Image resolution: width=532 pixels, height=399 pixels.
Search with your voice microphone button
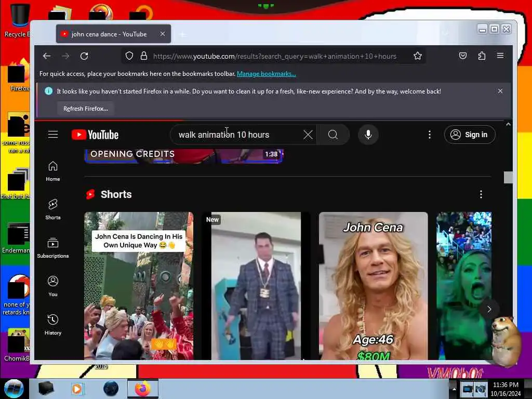pyautogui.click(x=368, y=135)
